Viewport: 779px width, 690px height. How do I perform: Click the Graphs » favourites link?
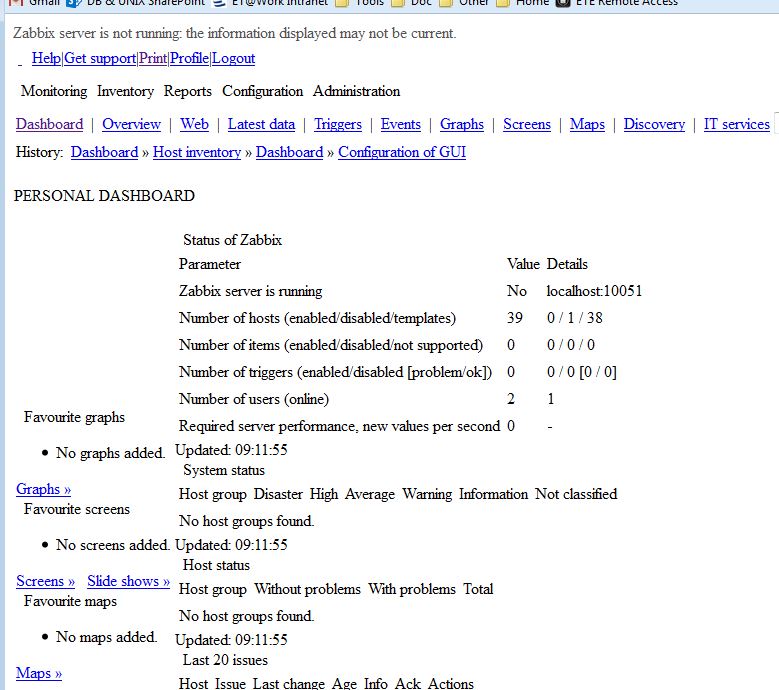(x=44, y=489)
